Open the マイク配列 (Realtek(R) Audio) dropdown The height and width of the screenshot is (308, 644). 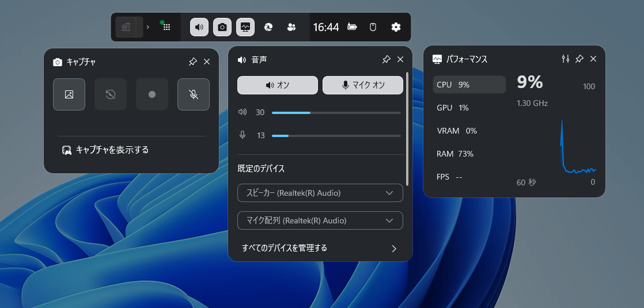click(320, 220)
